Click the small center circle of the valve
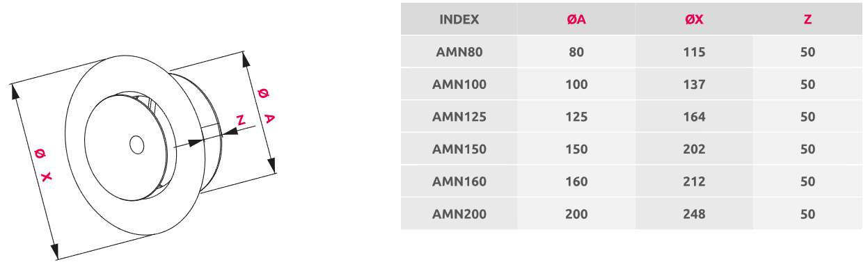Image resolution: width=868 pixels, height=278 pixels. pos(136,145)
